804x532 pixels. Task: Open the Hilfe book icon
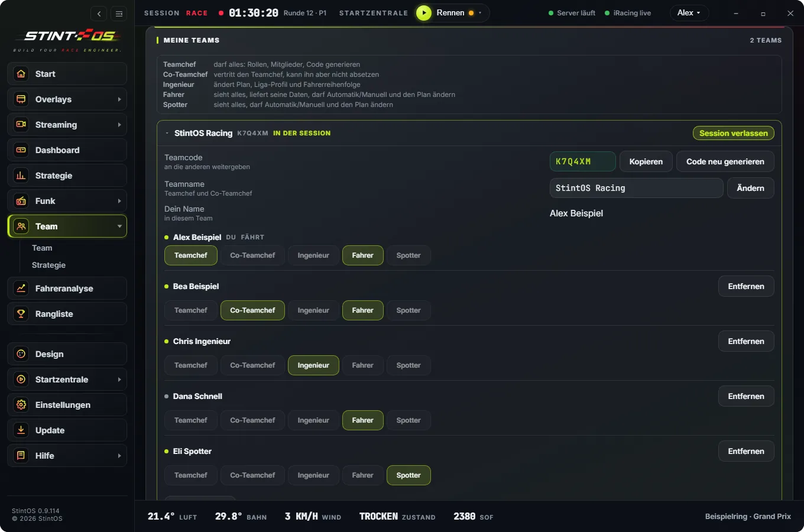coord(21,456)
